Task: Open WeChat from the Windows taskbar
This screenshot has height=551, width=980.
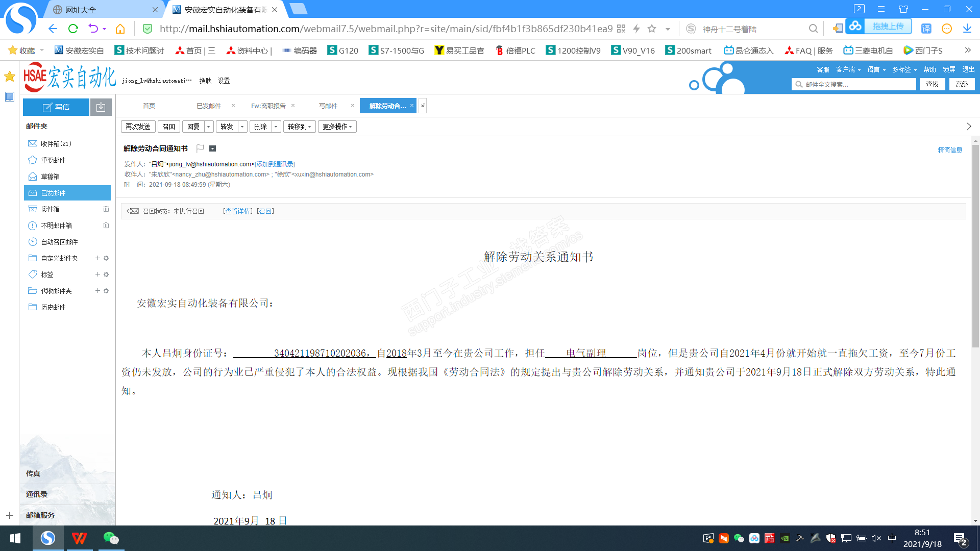Action: 111,538
